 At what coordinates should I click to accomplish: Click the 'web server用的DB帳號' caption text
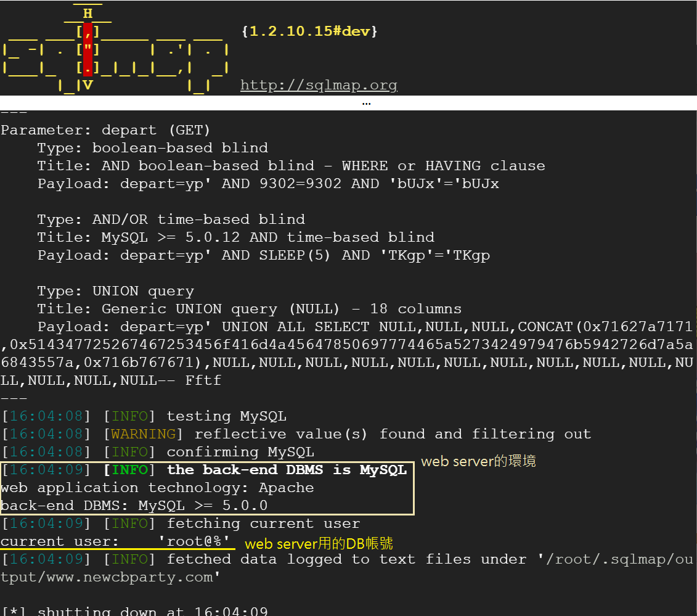[x=319, y=543]
